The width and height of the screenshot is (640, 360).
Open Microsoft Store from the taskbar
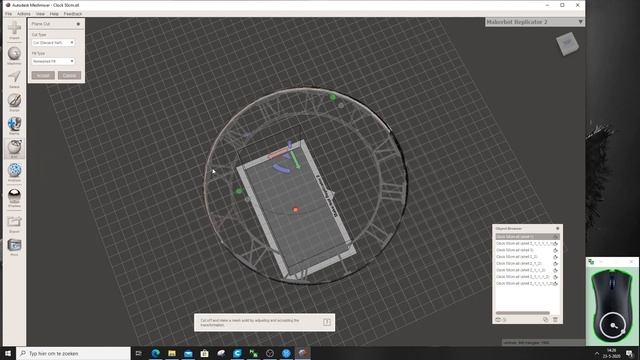(x=204, y=353)
